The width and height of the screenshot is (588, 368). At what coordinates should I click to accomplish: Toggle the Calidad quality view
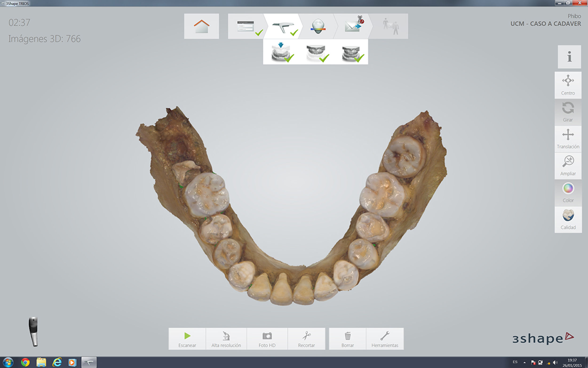568,219
